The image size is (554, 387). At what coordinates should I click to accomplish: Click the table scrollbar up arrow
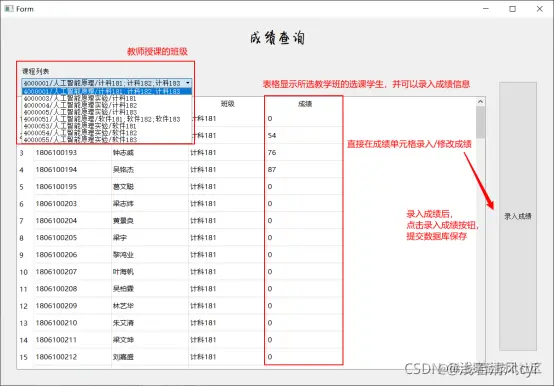(481, 102)
